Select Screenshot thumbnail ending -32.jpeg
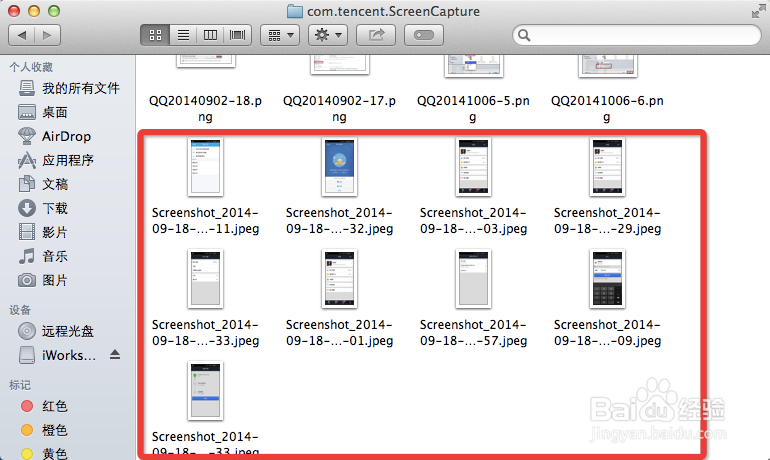This screenshot has height=460, width=770. pos(339,167)
